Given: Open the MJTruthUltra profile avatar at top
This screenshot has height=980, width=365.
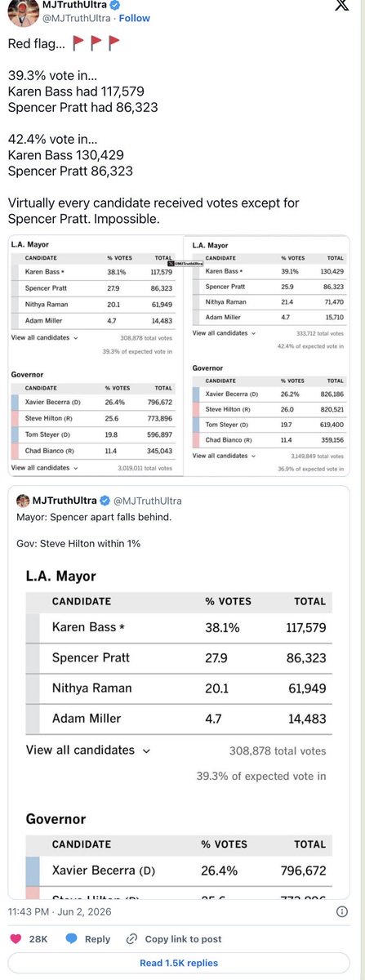Looking at the screenshot, I should (21, 11).
